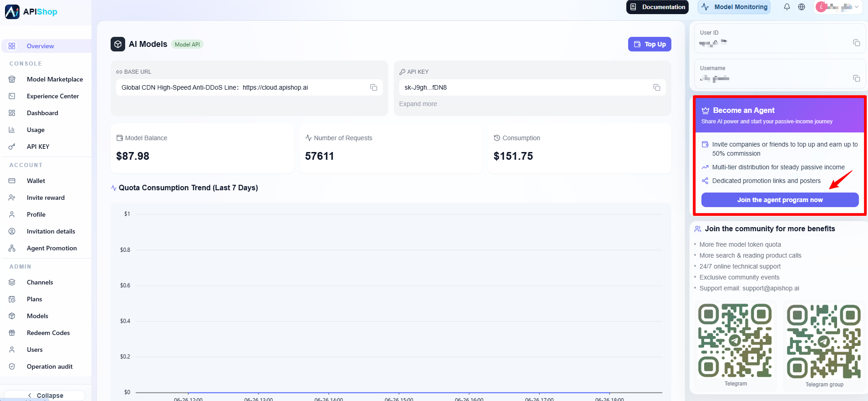Click the Consumption $151.75 value
Viewport: 868px width, 401px height.
pyautogui.click(x=513, y=156)
